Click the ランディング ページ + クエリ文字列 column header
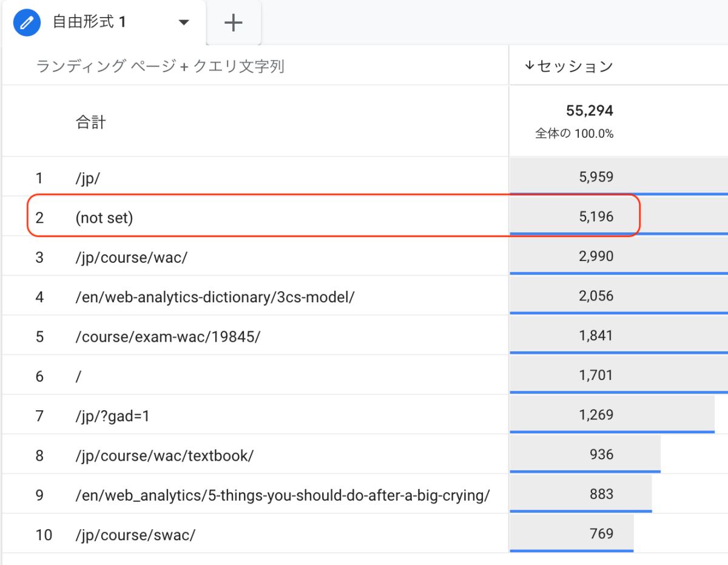The image size is (728, 565). click(x=160, y=66)
